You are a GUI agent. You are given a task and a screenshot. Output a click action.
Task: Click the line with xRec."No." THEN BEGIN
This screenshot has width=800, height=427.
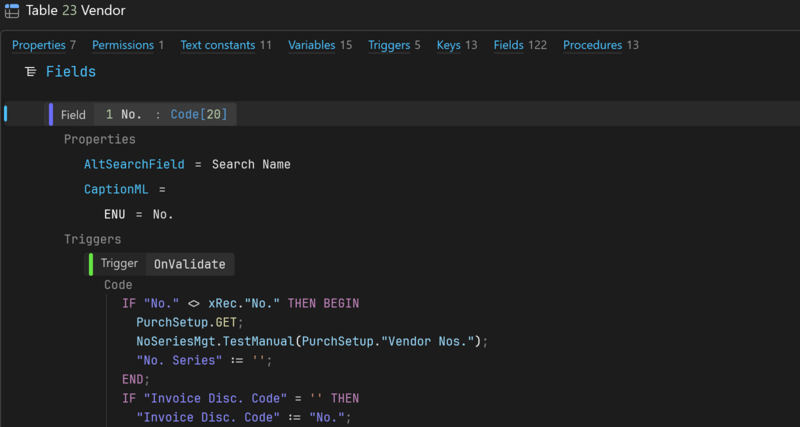pos(241,304)
